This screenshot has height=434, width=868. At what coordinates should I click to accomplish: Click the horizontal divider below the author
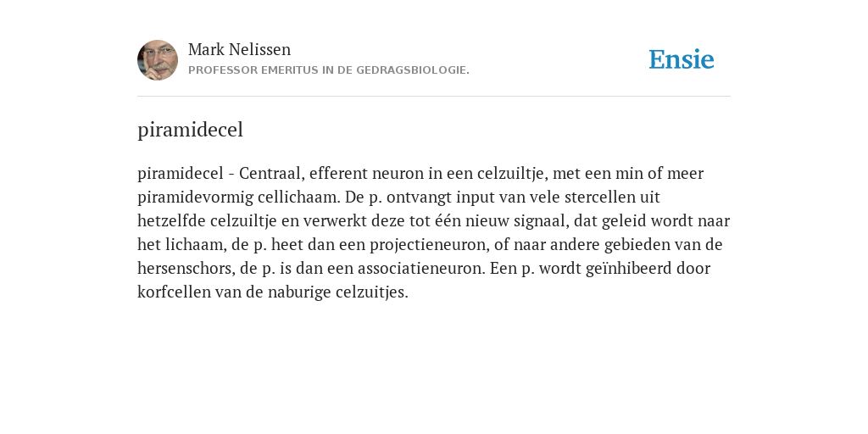pyautogui.click(x=434, y=97)
